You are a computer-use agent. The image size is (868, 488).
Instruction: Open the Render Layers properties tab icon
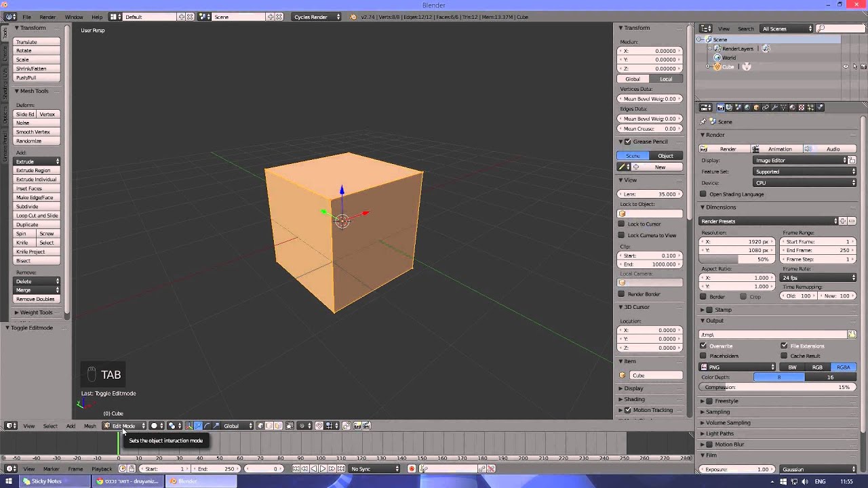729,107
